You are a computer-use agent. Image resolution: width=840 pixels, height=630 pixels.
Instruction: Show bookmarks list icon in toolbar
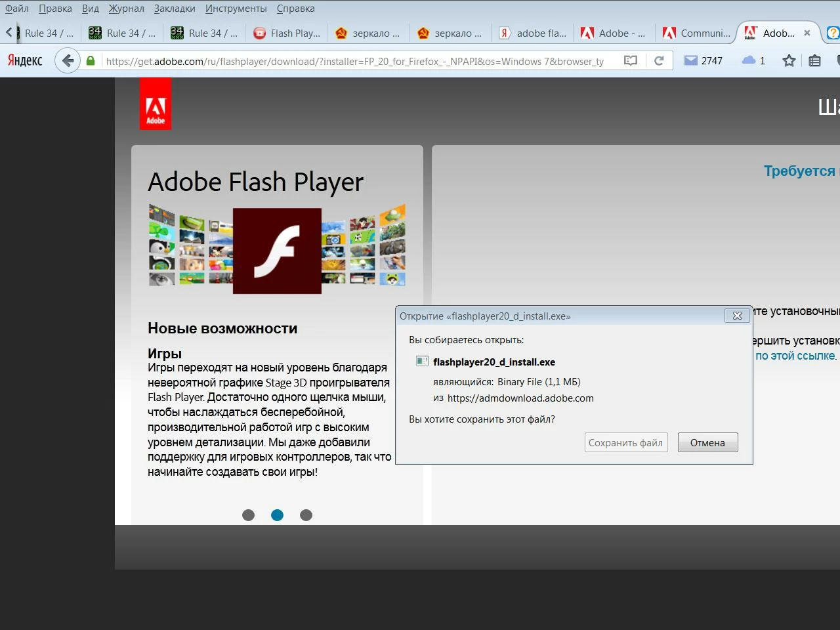(x=814, y=60)
